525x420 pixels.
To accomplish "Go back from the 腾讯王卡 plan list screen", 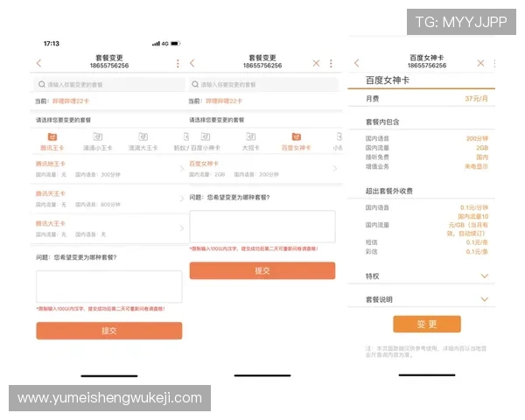I will point(38,63).
